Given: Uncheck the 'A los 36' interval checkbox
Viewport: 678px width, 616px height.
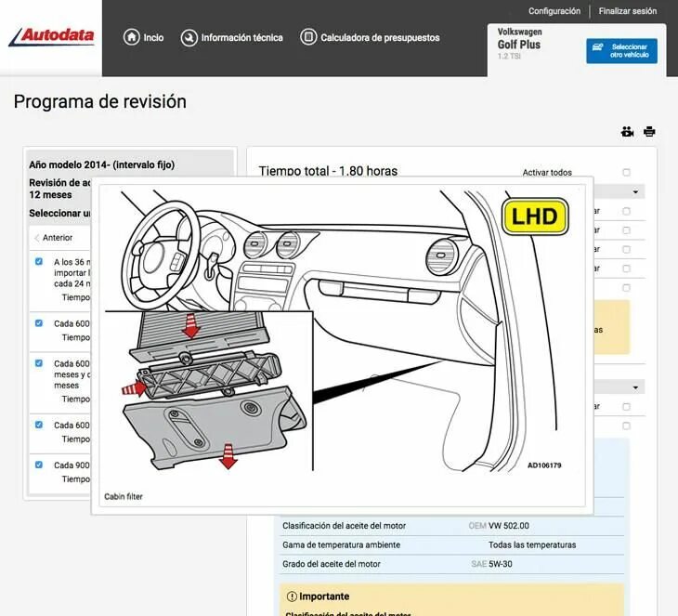Looking at the screenshot, I should 39,261.
